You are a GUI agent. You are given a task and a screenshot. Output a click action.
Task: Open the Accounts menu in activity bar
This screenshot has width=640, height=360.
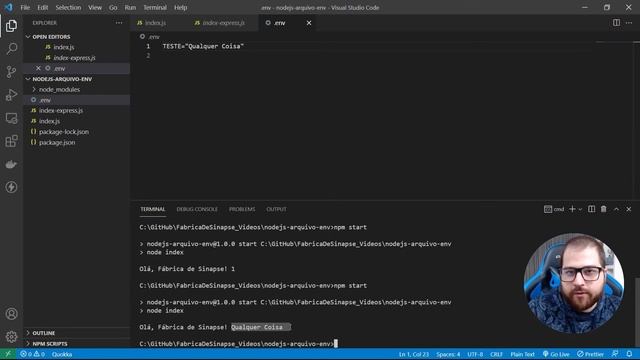(11, 313)
